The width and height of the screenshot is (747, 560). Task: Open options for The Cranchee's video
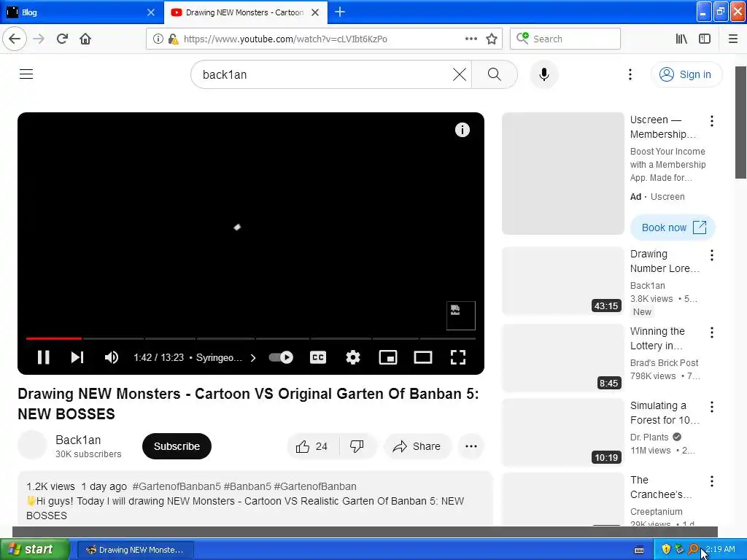712,481
